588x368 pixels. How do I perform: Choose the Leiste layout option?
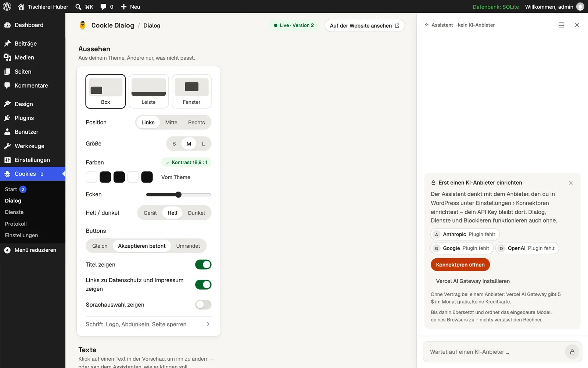point(148,91)
